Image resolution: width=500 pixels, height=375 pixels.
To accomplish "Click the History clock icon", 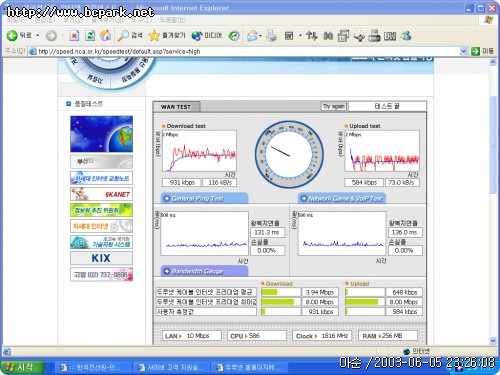I will (234, 36).
